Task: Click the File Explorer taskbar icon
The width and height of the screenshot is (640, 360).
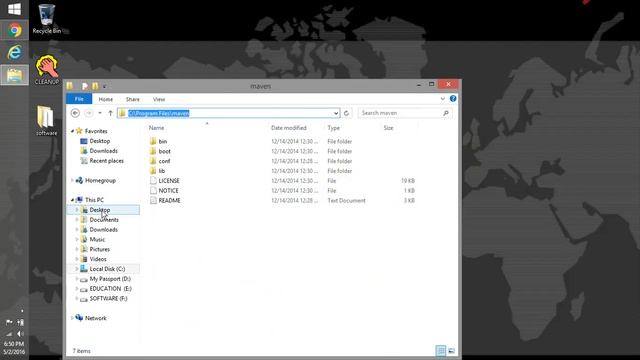Action: coord(14,75)
